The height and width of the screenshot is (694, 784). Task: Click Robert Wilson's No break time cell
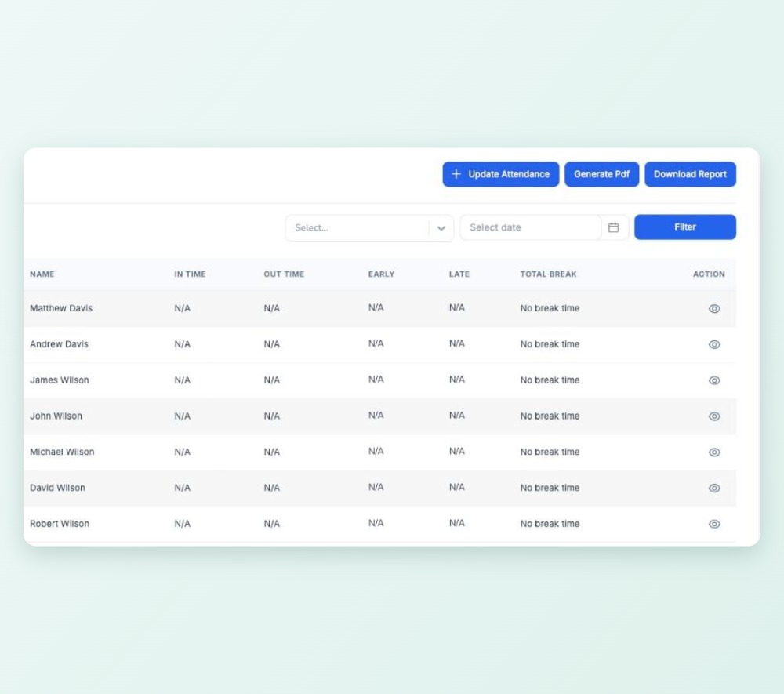click(x=550, y=524)
